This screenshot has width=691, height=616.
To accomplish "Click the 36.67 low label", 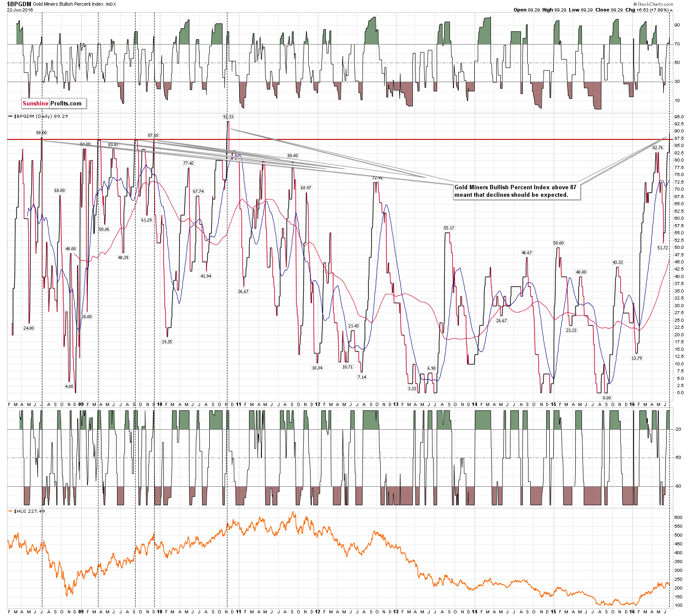I will click(x=243, y=292).
